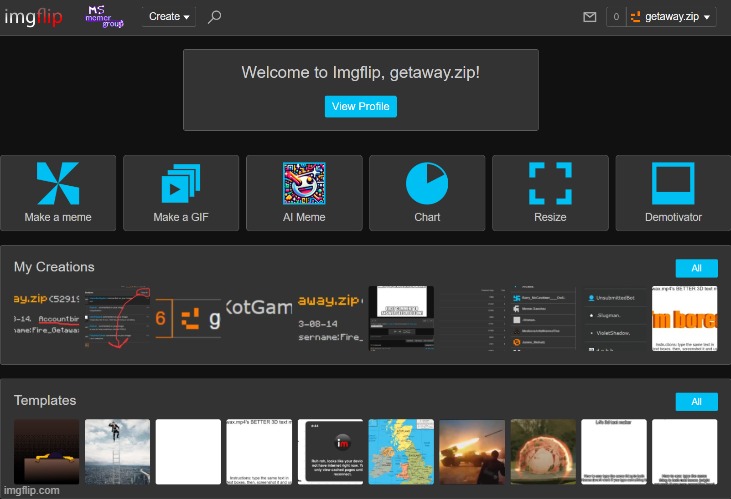Open the Chart pie icon tile
Viewport: 731px width, 499px height.
coord(427,193)
